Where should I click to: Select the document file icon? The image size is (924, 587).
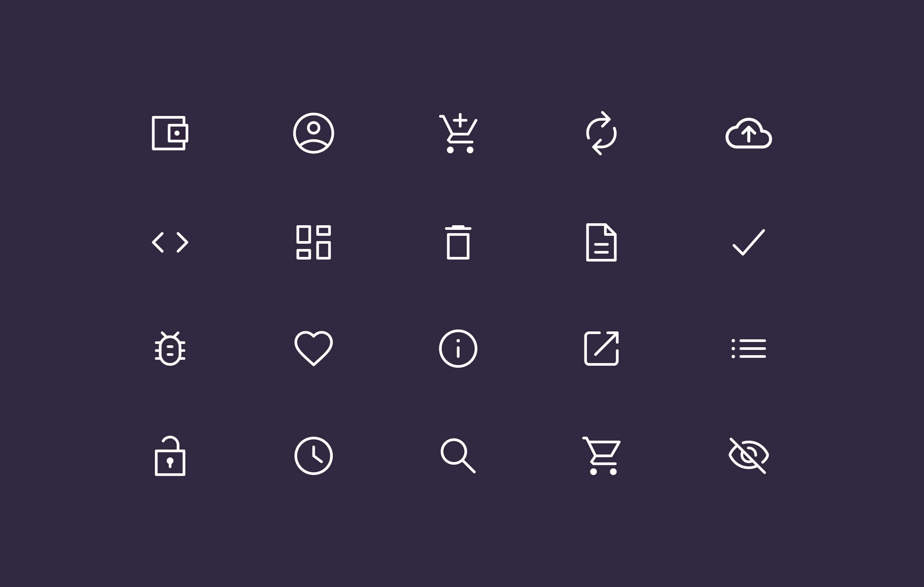click(601, 242)
